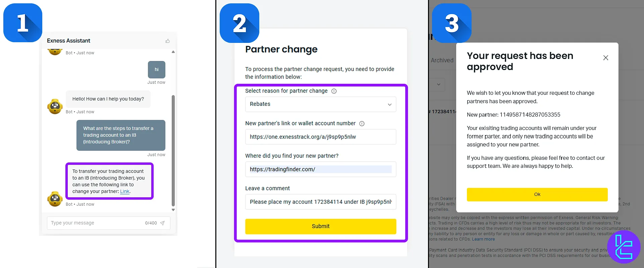
Task: Click the scroll up arrow in chat
Action: point(173,52)
